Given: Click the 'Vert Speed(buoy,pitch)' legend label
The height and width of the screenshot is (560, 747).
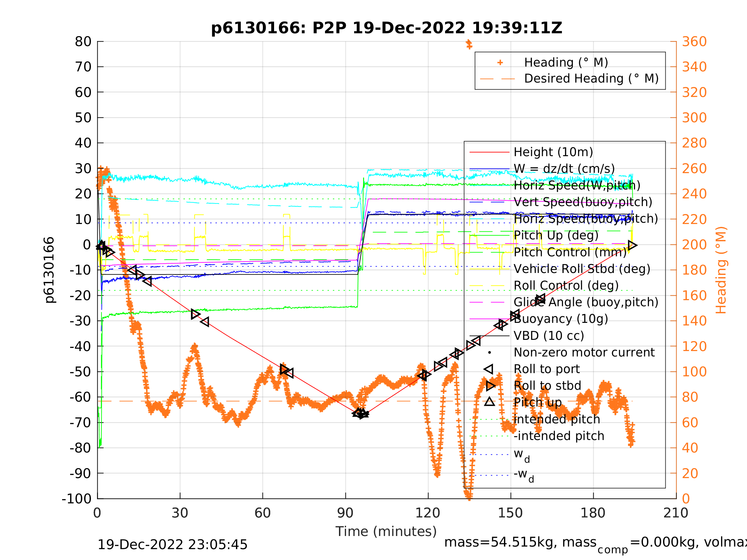Looking at the screenshot, I should pos(583,202).
